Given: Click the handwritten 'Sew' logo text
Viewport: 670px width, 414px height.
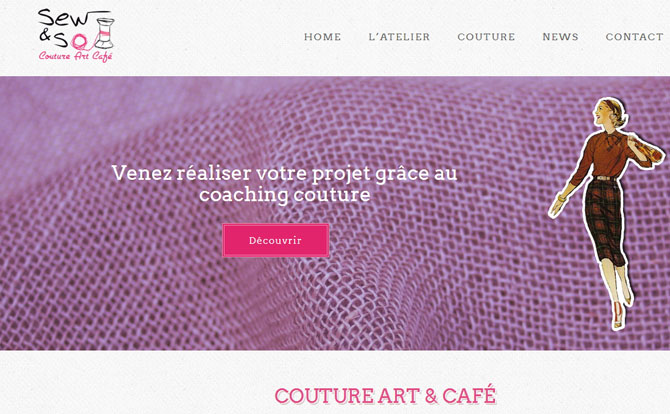Looking at the screenshot, I should point(64,18).
